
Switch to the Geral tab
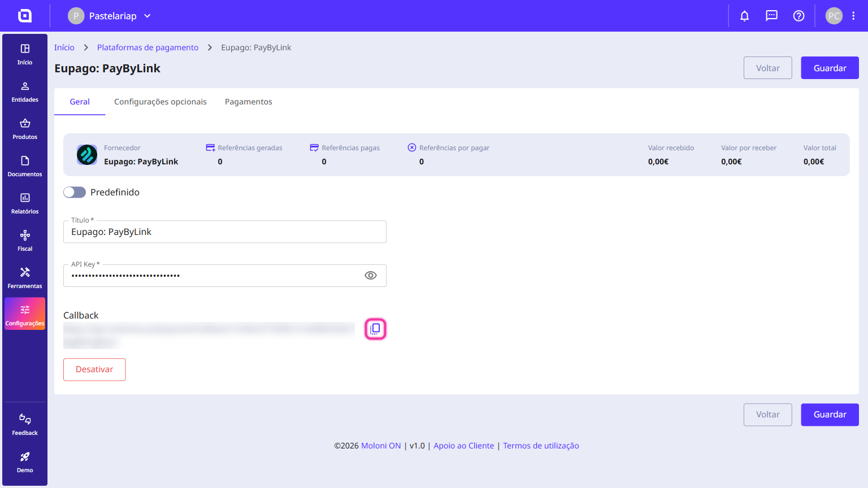pyautogui.click(x=80, y=102)
